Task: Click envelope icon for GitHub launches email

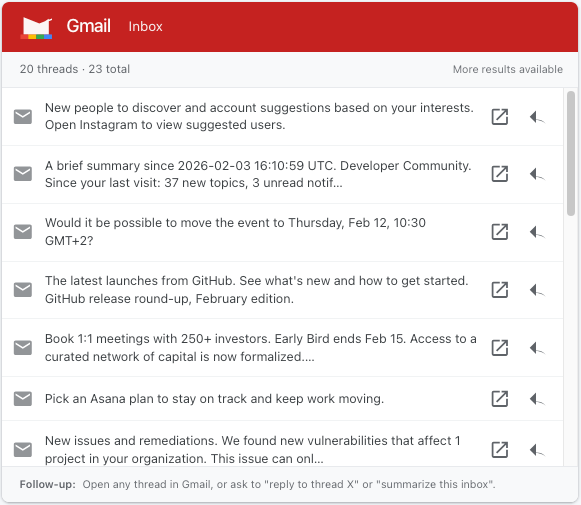Action: pyautogui.click(x=23, y=290)
